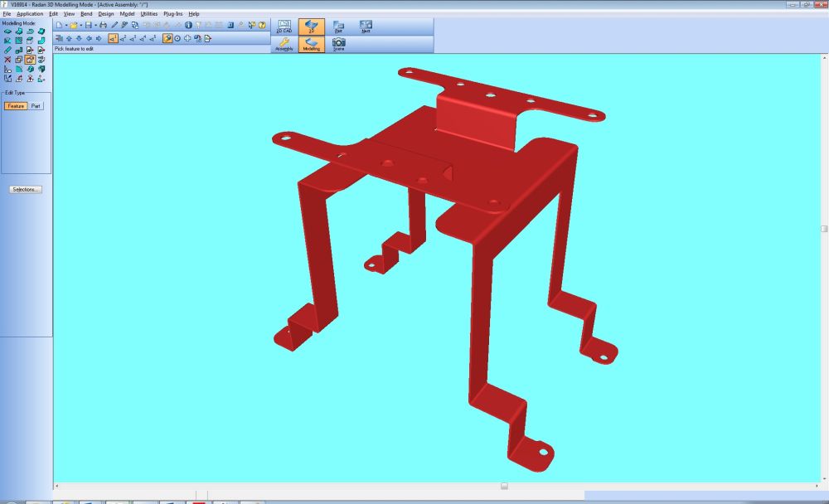The width and height of the screenshot is (829, 504).
Task: Open the Utilities menu
Action: pos(149,14)
